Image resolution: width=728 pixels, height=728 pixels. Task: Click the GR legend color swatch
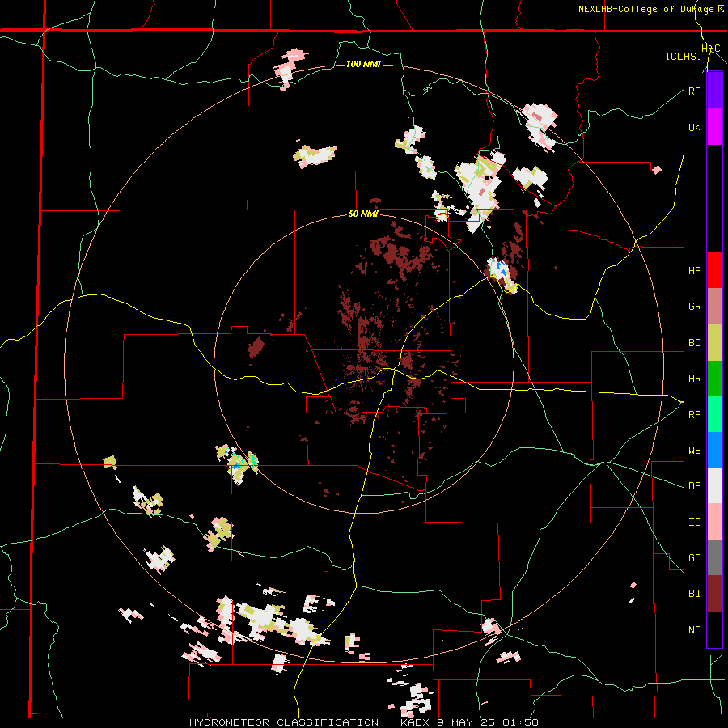(714, 307)
